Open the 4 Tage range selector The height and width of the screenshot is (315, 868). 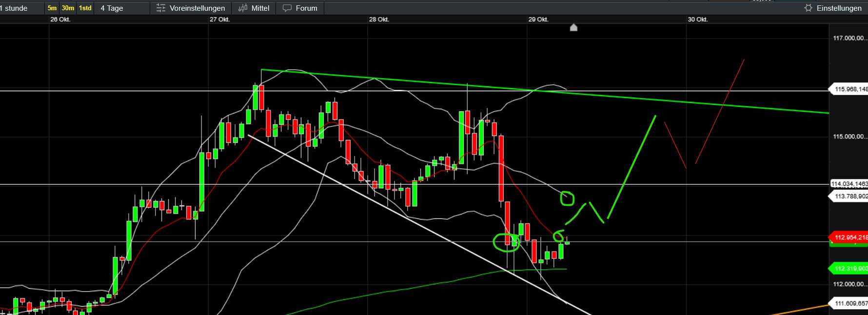(112, 8)
